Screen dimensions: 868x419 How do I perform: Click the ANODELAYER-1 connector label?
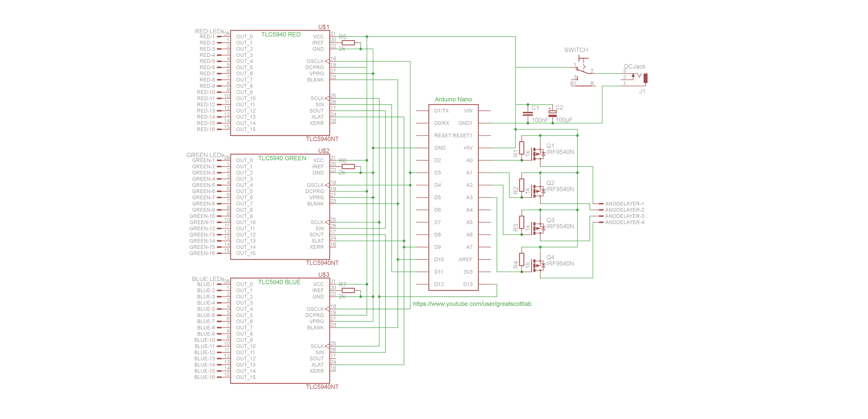(624, 204)
